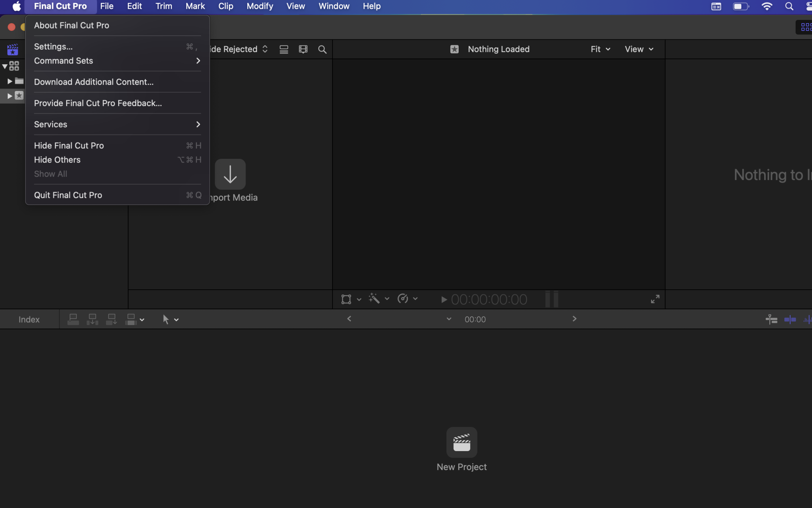Click the retiming speedometer icon
Viewport: 812px width, 508px height.
pos(403,299)
